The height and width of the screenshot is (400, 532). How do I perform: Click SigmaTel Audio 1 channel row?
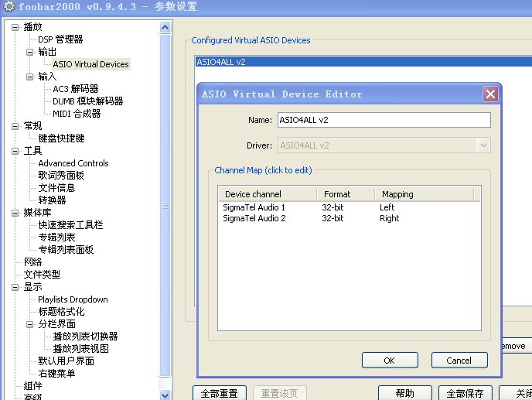(350, 207)
